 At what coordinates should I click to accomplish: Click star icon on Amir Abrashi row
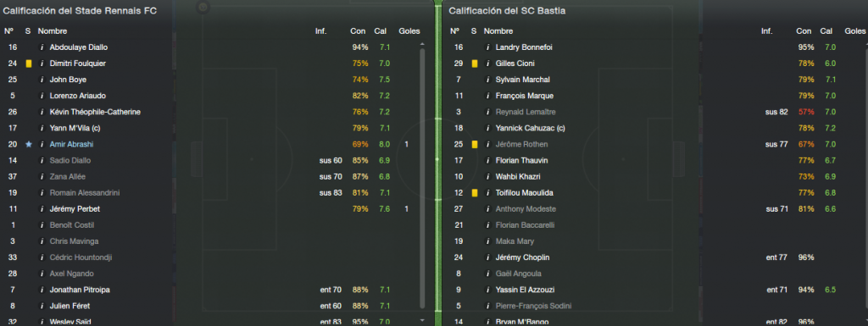(28, 144)
